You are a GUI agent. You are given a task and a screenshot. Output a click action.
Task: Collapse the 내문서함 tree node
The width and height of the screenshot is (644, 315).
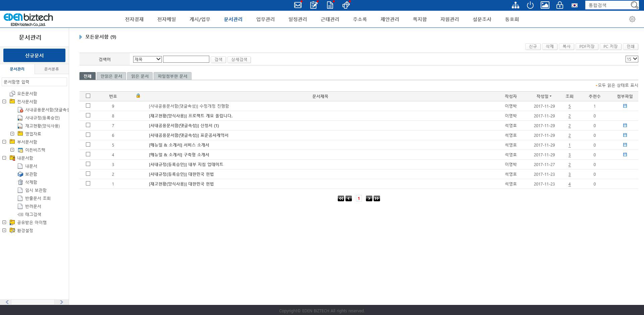click(x=4, y=158)
